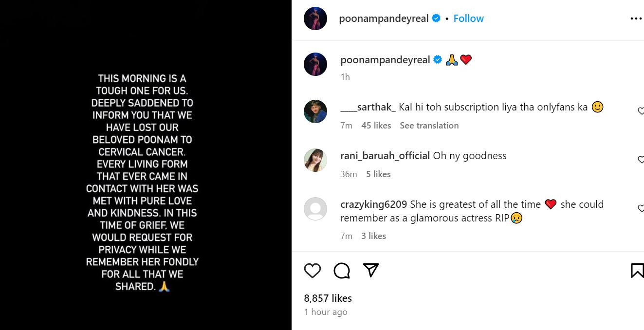Like the comment from crazyking6209
This screenshot has height=330, width=644.
[x=641, y=208]
